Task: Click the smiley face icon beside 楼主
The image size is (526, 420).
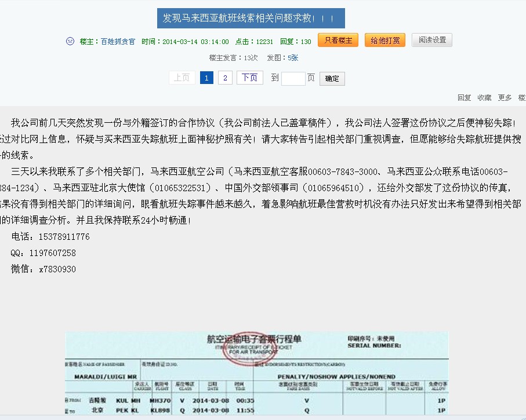Action: coord(70,41)
